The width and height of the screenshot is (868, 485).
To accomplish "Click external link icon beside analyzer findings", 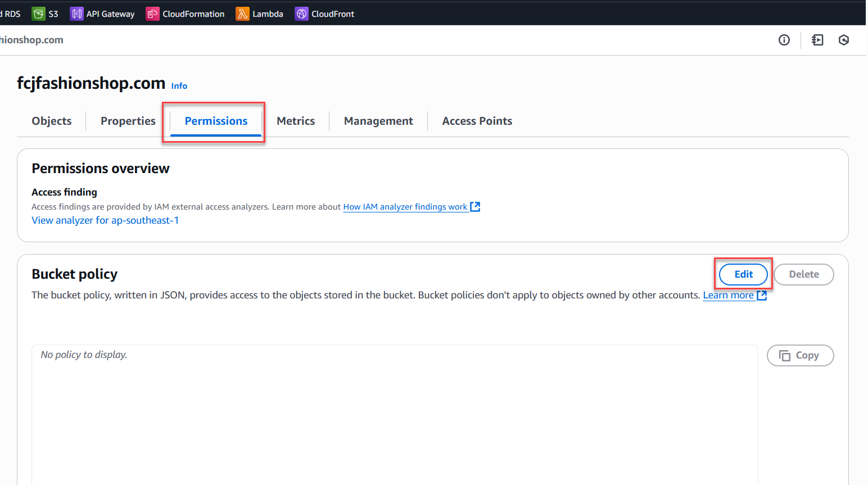I will point(475,207).
